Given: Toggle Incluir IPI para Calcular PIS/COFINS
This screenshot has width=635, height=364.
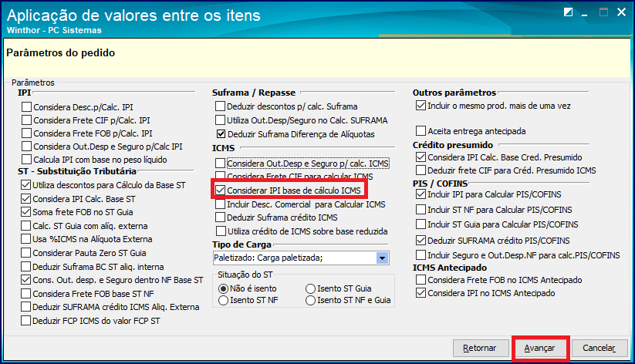Looking at the screenshot, I should pyautogui.click(x=421, y=194).
